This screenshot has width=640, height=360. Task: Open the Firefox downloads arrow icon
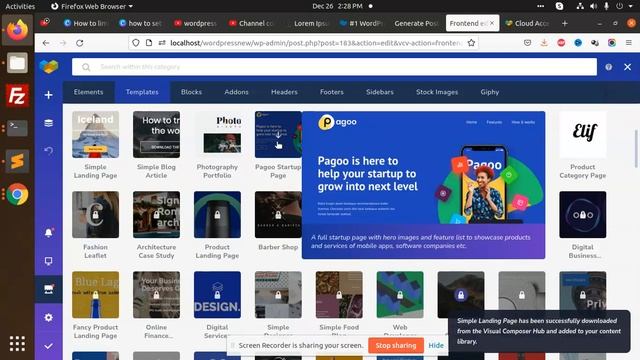click(x=544, y=43)
